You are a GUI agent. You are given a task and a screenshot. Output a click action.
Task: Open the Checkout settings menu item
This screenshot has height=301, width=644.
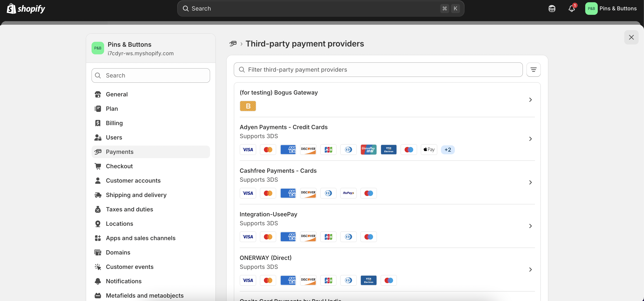119,166
